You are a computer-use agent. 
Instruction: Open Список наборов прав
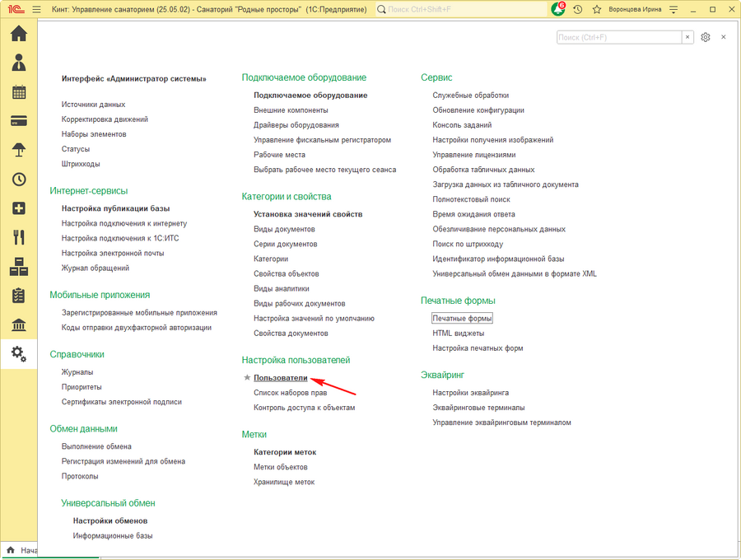(x=290, y=393)
